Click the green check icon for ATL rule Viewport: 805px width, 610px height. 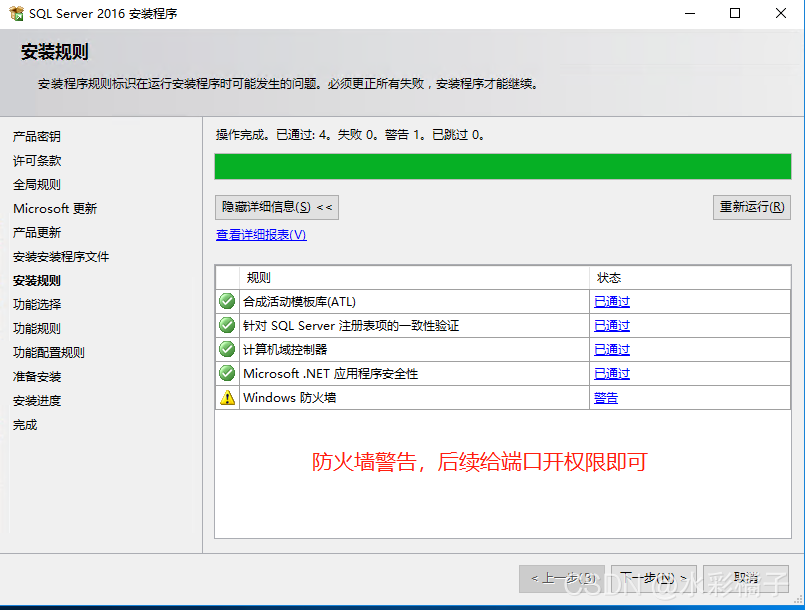(x=227, y=301)
